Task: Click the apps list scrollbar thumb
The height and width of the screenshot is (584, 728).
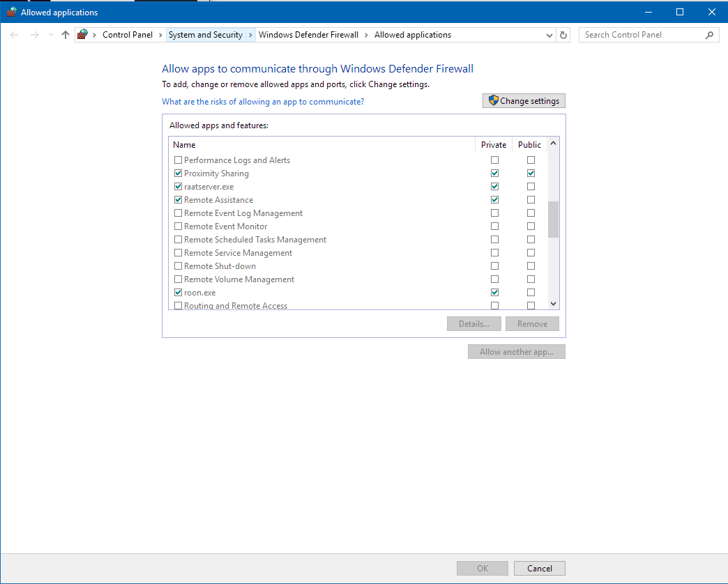Action: pos(553,220)
